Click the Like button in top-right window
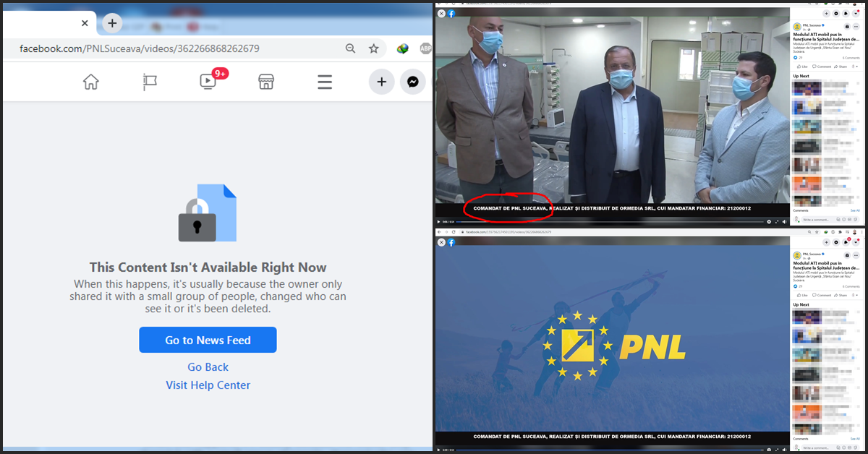 click(x=802, y=67)
